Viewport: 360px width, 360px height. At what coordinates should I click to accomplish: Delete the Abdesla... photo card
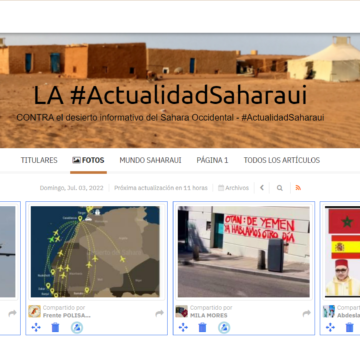349,328
